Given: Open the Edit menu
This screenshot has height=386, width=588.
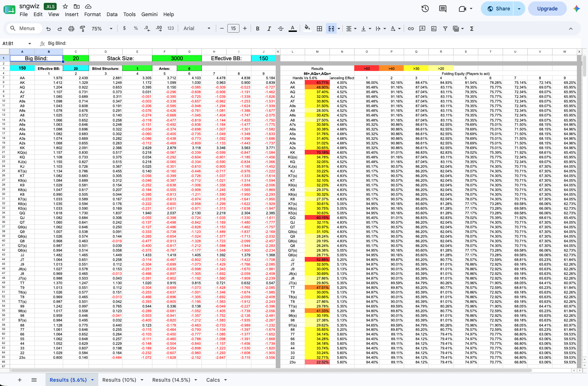Looking at the screenshot, I should (x=38, y=14).
